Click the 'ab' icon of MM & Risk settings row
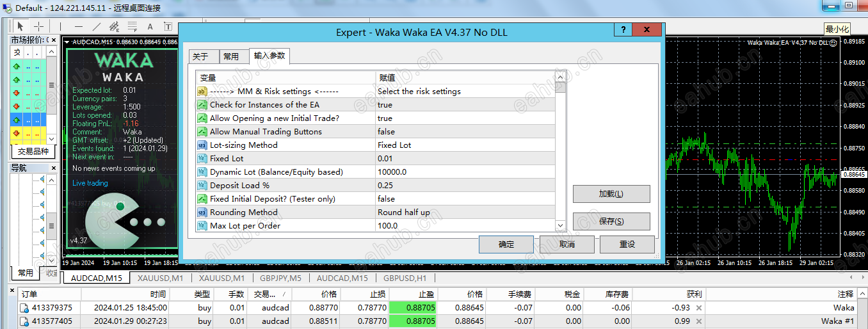868x329 pixels. tap(202, 92)
